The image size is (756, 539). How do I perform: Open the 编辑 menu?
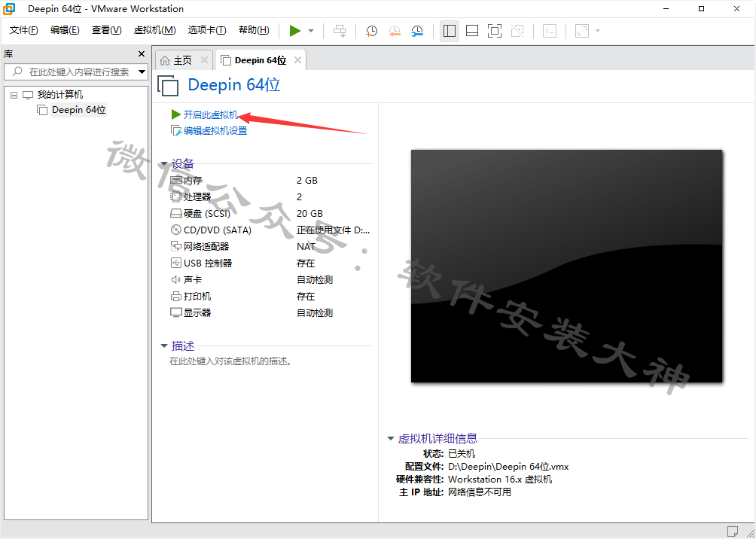pyautogui.click(x=65, y=30)
